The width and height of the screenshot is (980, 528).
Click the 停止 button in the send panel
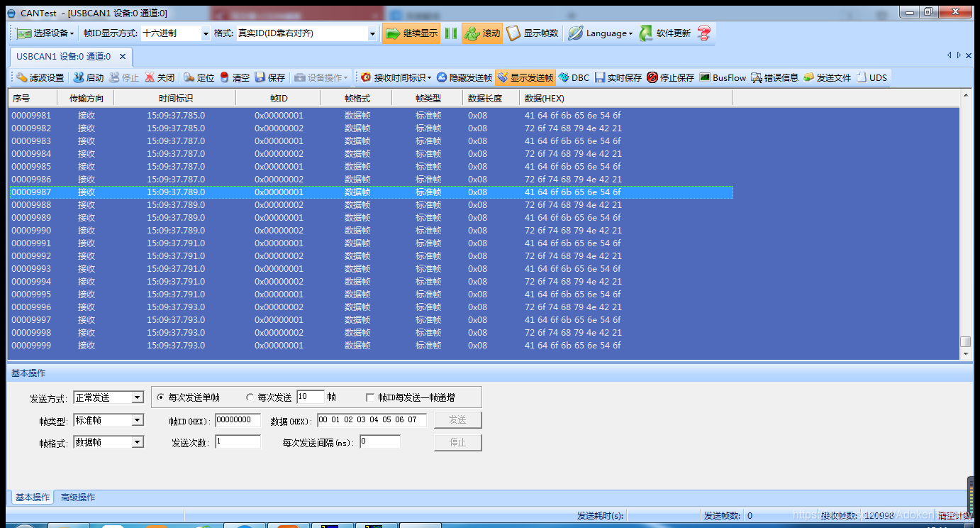pyautogui.click(x=458, y=442)
